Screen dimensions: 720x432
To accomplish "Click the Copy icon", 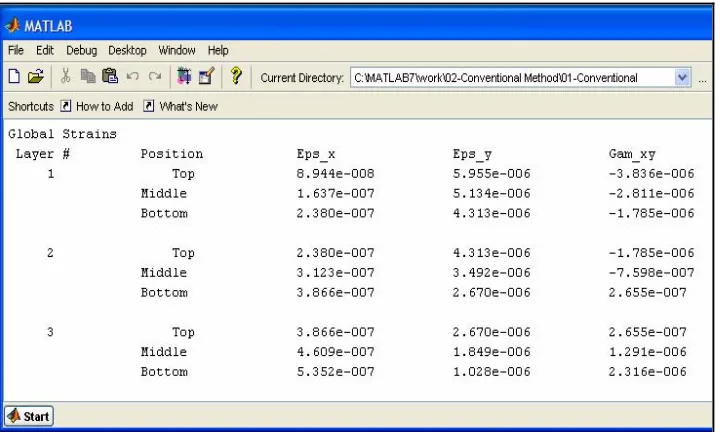I will coord(88,76).
